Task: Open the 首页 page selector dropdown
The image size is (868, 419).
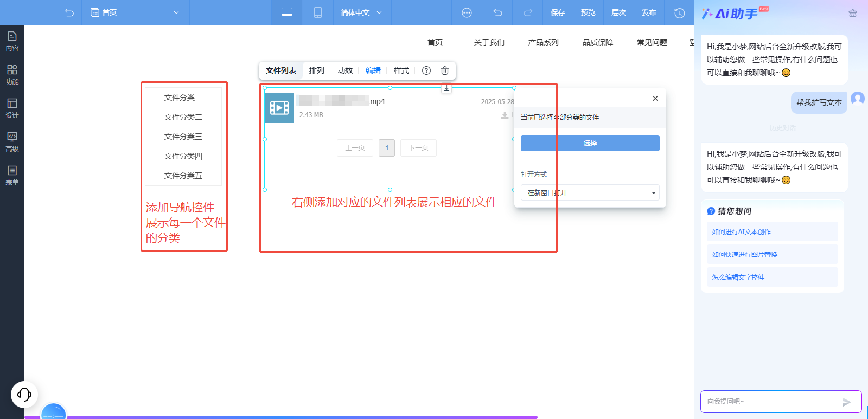Action: (135, 12)
